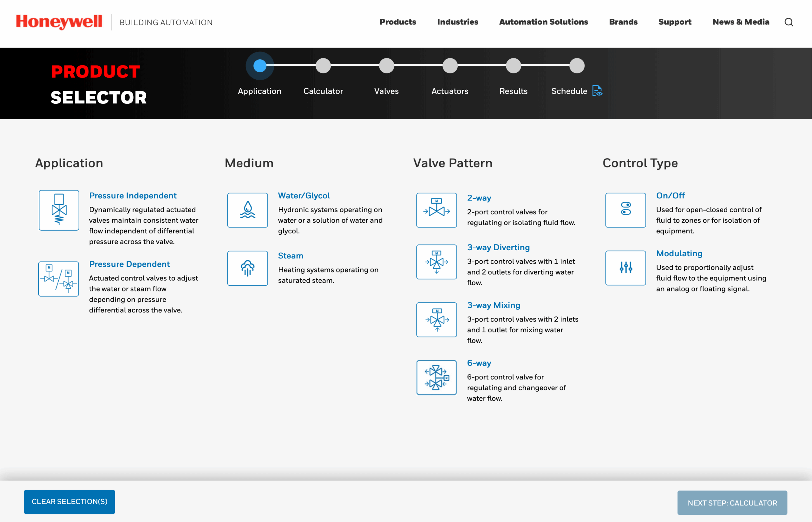The height and width of the screenshot is (522, 812).
Task: Click the 3-way Diverting heading link
Action: [x=498, y=247]
